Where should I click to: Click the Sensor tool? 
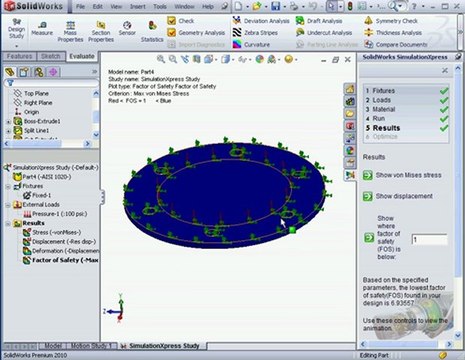click(x=127, y=29)
